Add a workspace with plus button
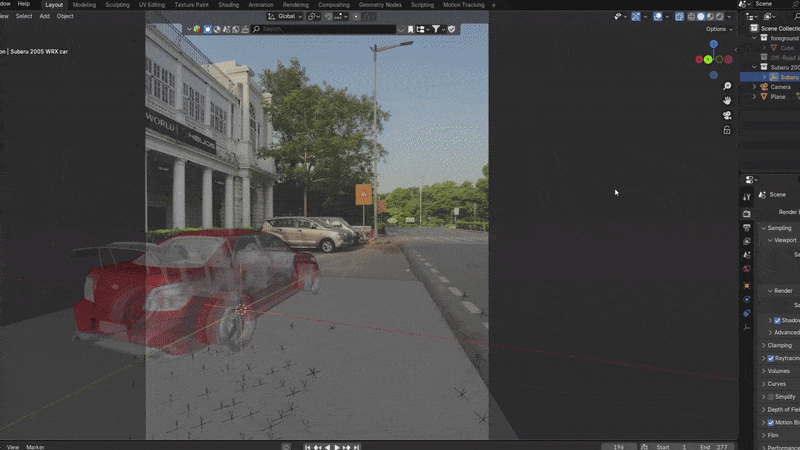This screenshot has height=450, width=800. point(494,5)
